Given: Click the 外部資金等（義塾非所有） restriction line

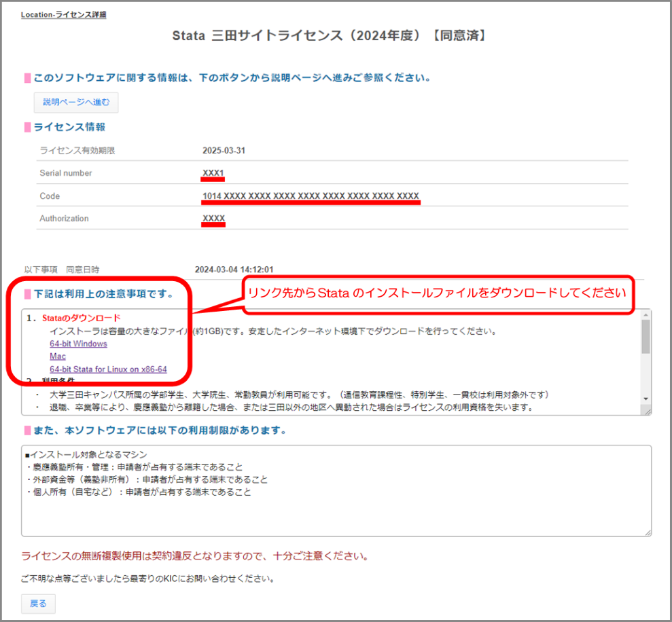Looking at the screenshot, I should [147, 479].
